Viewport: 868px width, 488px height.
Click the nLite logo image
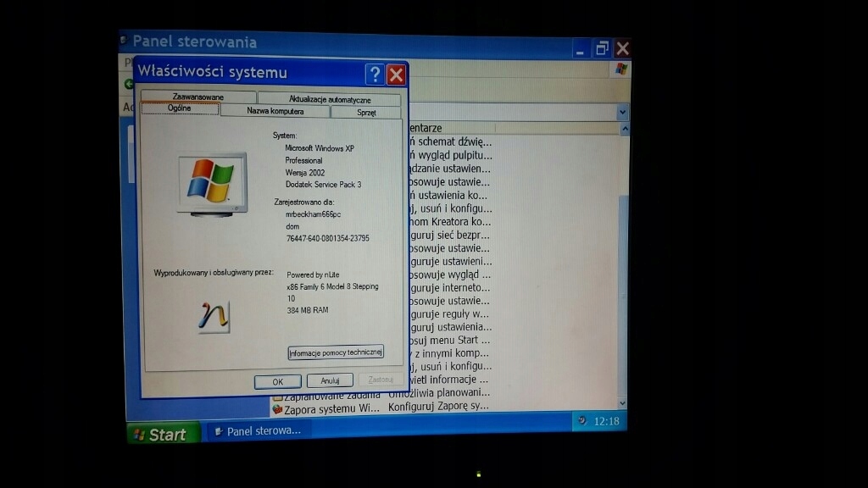[x=213, y=317]
